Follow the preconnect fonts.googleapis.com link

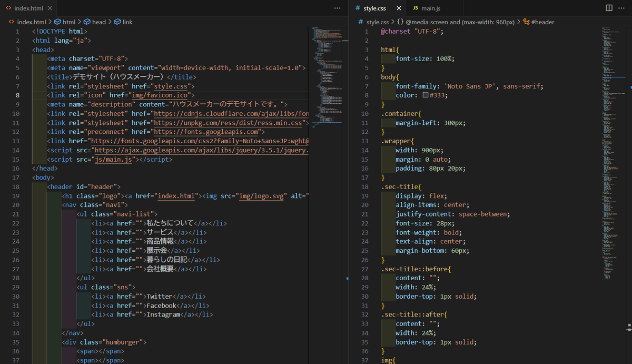(x=206, y=132)
